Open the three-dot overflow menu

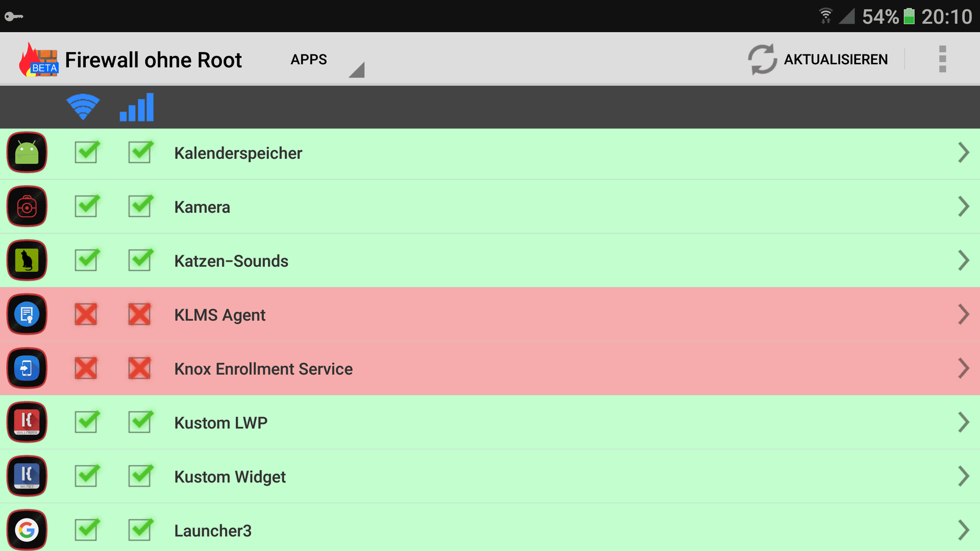click(x=942, y=59)
